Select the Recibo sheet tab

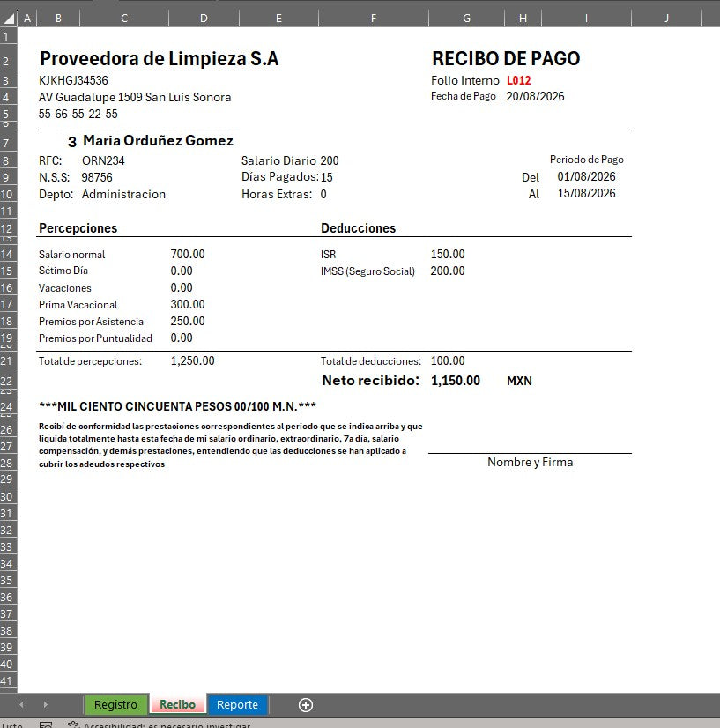pos(177,705)
